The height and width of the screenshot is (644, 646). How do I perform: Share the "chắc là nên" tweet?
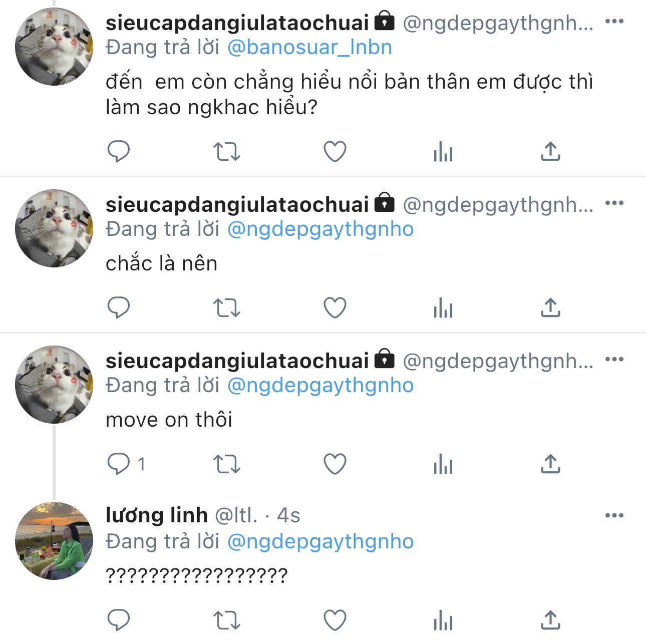pyautogui.click(x=550, y=308)
